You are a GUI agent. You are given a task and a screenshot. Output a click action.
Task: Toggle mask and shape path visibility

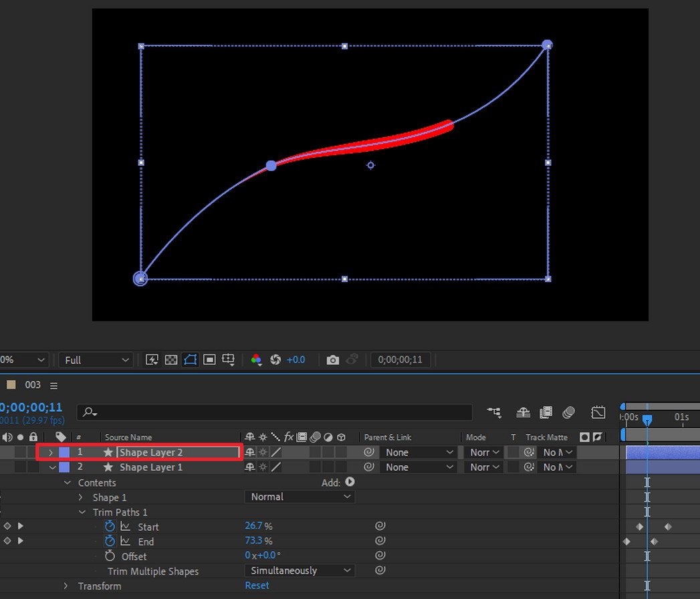tap(190, 360)
